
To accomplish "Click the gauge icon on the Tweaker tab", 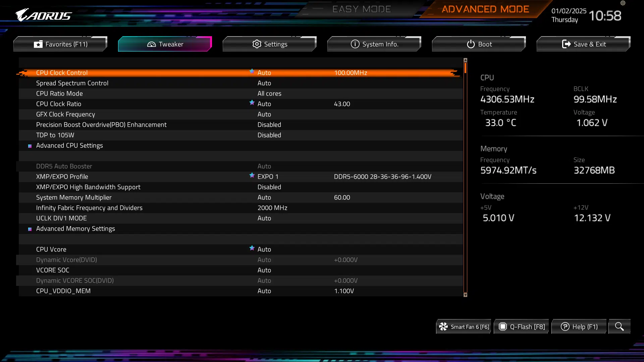I will point(152,44).
